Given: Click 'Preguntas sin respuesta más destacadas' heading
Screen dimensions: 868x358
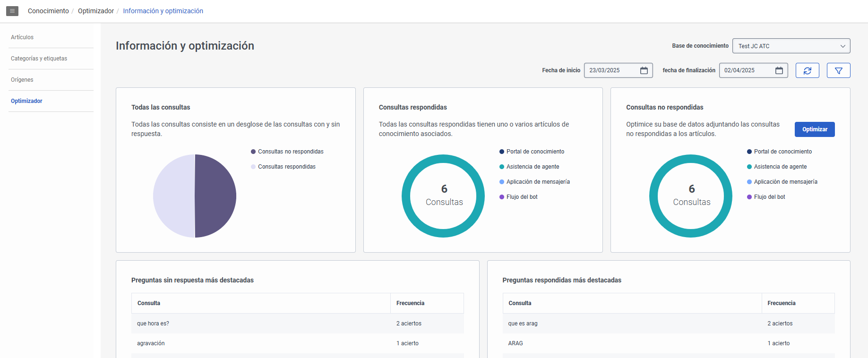Looking at the screenshot, I should [192, 280].
